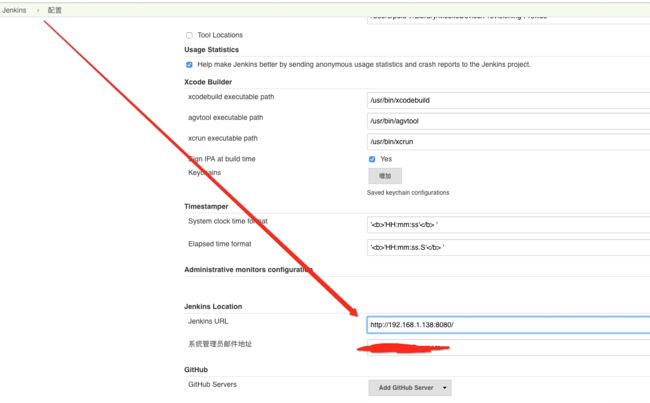Click the Jenkins Location section heading
This screenshot has height=403, width=650.
click(x=213, y=307)
